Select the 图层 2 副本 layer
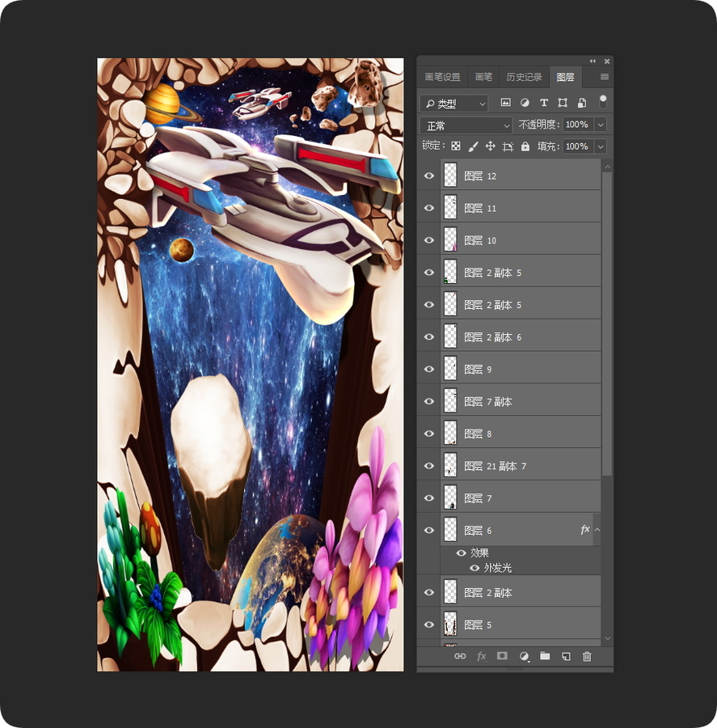This screenshot has height=728, width=717. pyautogui.click(x=521, y=592)
